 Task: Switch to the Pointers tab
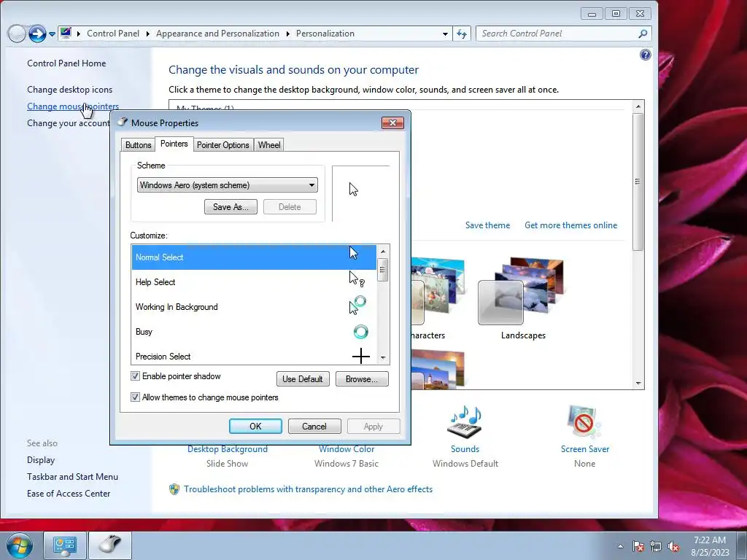coord(174,144)
